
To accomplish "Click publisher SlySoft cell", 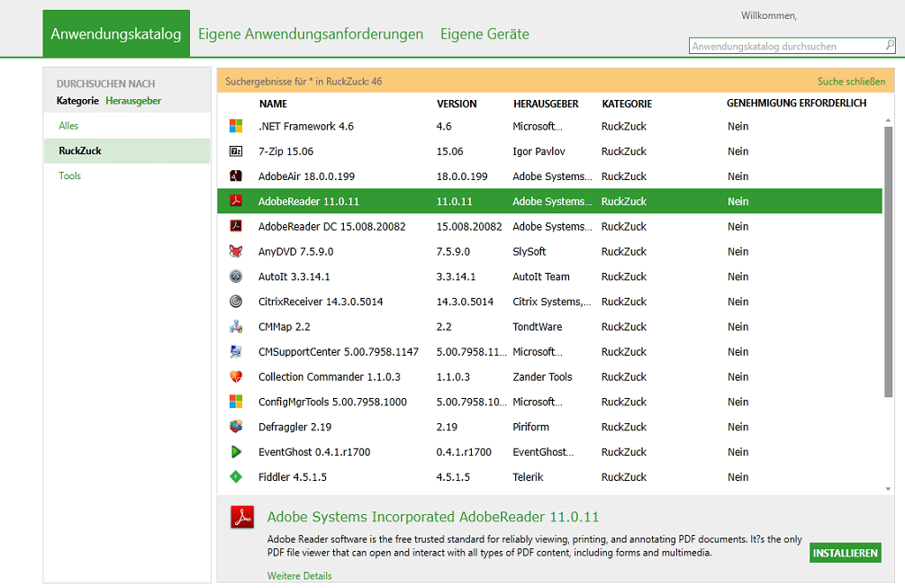I will [x=529, y=251].
